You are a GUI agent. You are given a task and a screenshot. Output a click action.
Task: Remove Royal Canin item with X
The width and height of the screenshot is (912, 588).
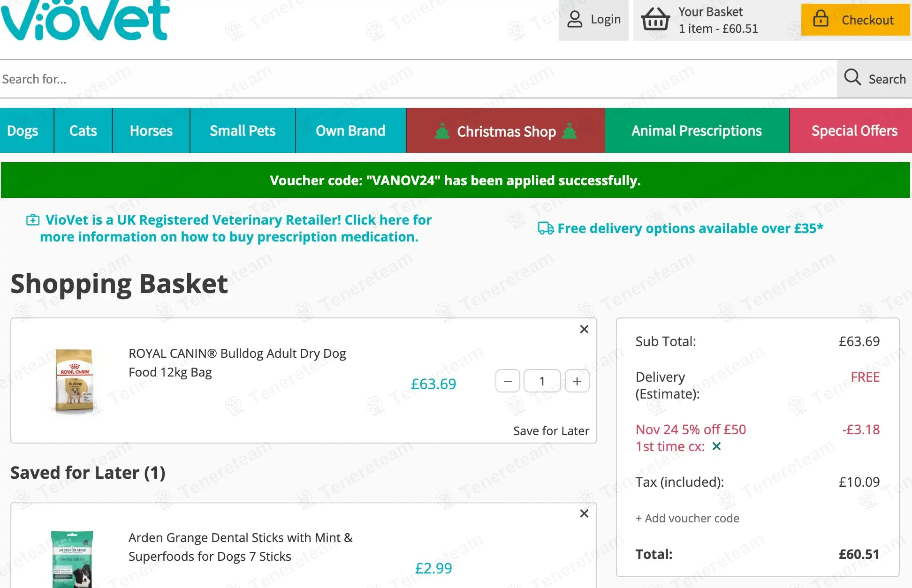tap(584, 329)
